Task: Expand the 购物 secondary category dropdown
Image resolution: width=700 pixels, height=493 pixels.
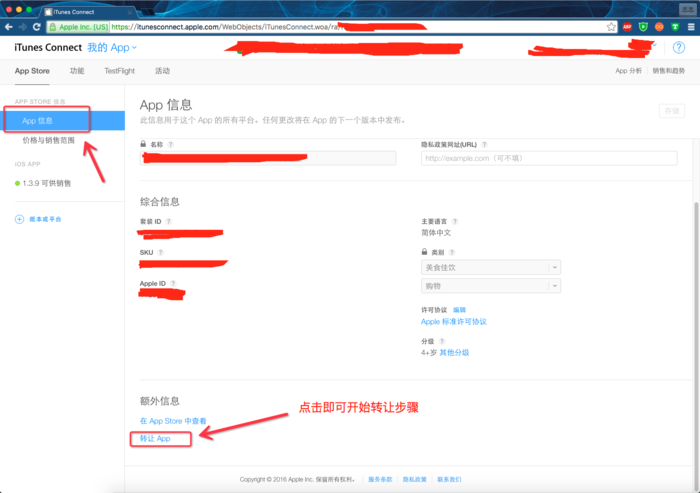Action: [x=490, y=286]
